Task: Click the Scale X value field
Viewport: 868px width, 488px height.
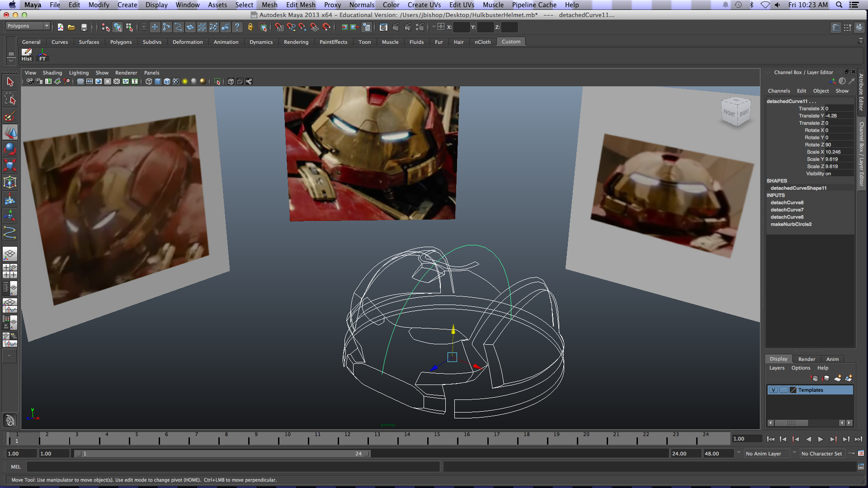Action: [x=839, y=152]
